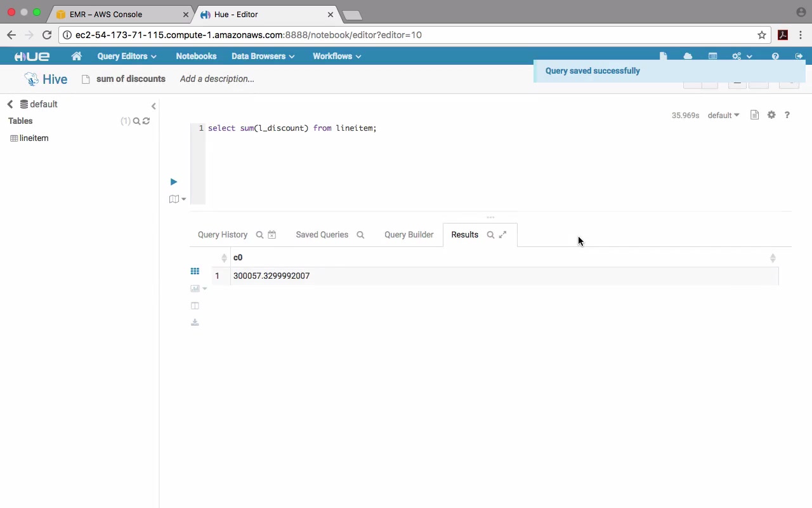Open the Job Browser icon in navbar

[713, 56]
